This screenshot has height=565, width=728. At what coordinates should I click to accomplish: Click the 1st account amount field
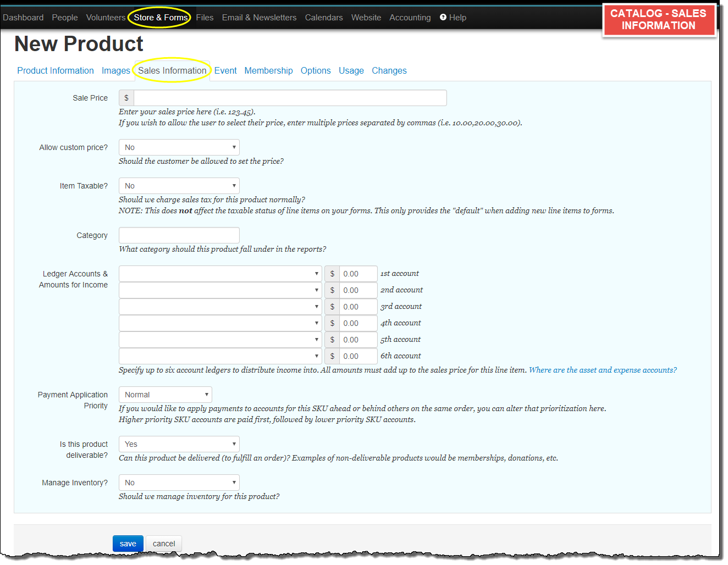click(359, 274)
